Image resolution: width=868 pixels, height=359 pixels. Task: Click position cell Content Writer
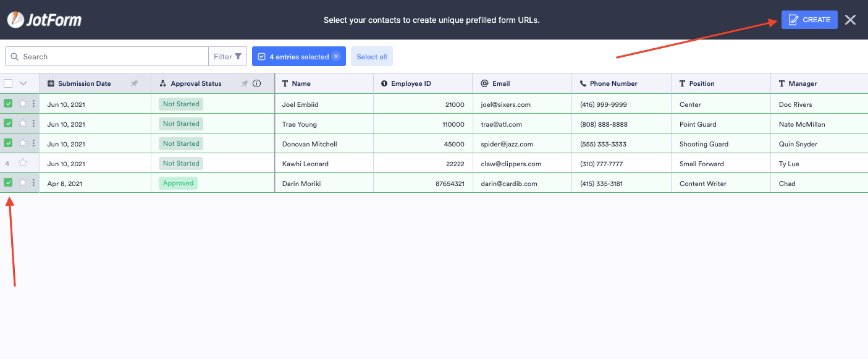tap(721, 183)
